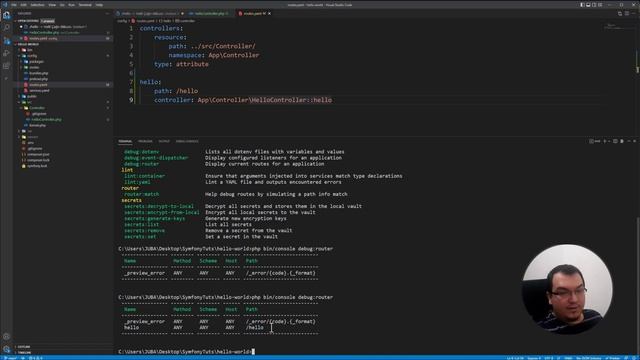Screen dimensions: 640x360
Task: Click the terminal command prompt input line
Action: [x=186, y=351]
